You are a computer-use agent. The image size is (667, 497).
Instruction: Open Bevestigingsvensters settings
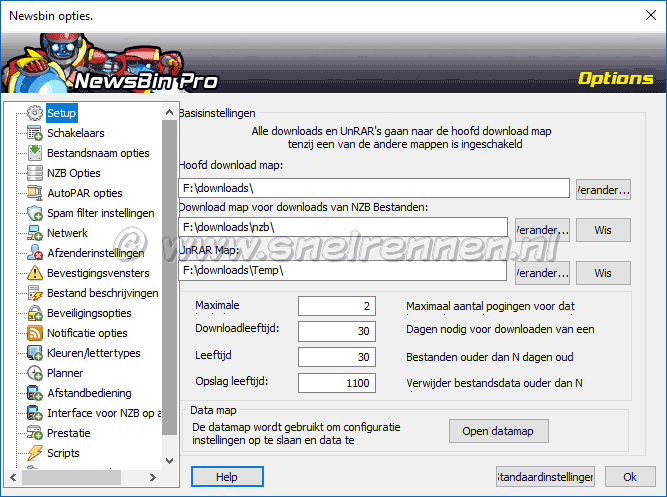tap(98, 273)
